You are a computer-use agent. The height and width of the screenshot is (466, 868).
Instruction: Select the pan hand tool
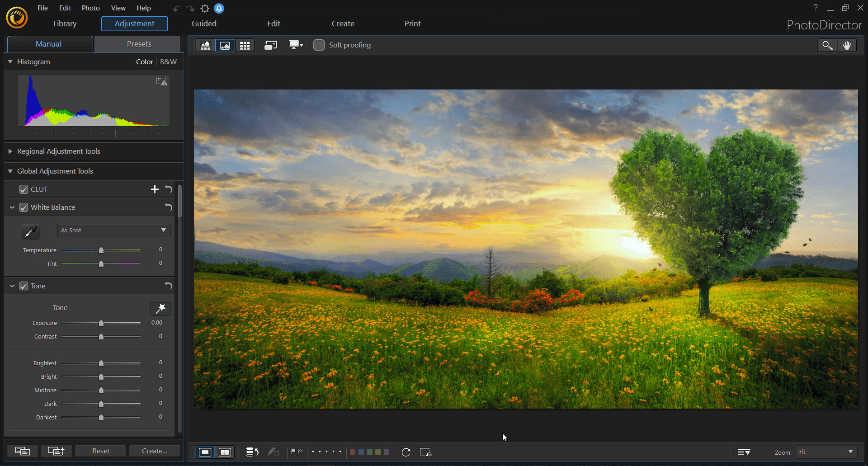(x=847, y=45)
